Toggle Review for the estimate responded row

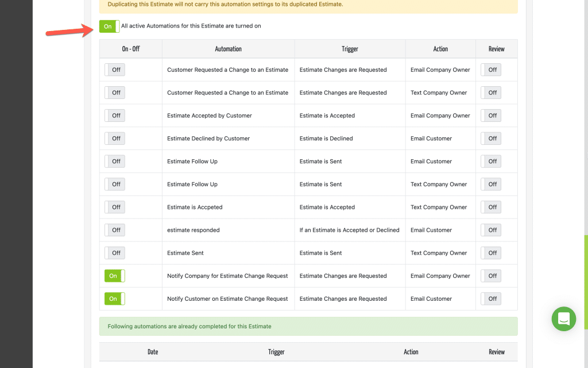491,230
